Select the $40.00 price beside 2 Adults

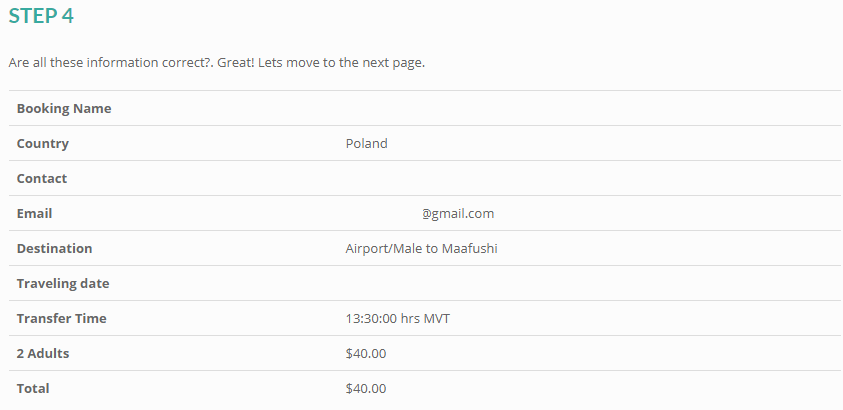point(366,353)
